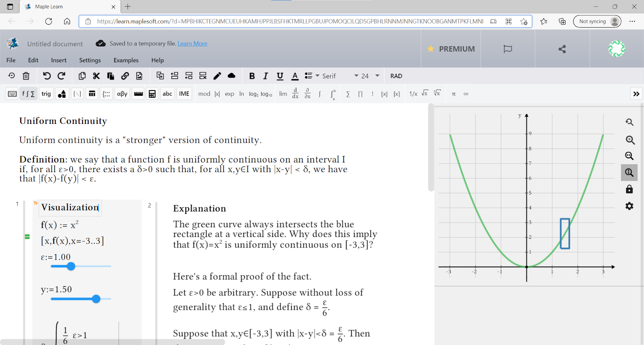Toggle bold formatting
The width and height of the screenshot is (644, 345).
(x=252, y=76)
